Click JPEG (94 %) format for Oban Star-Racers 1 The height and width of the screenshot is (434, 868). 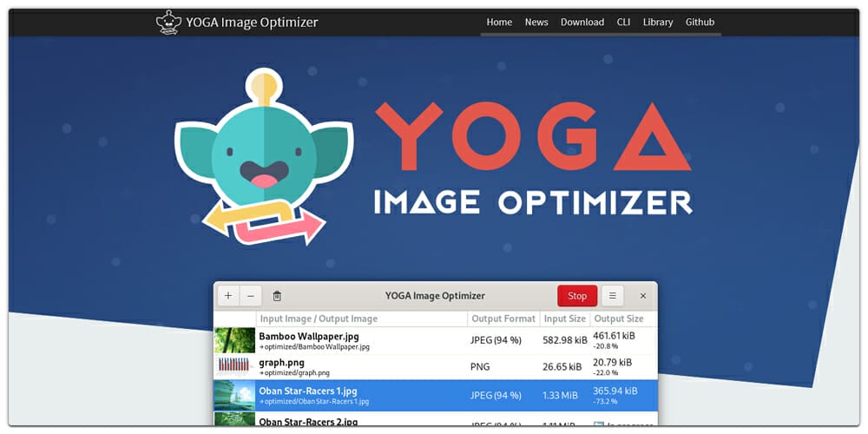coord(496,395)
